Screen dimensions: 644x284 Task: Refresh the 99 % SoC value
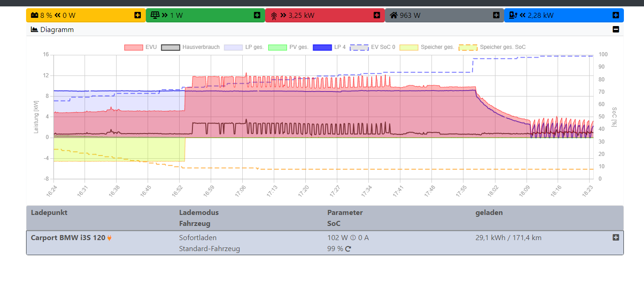click(348, 249)
